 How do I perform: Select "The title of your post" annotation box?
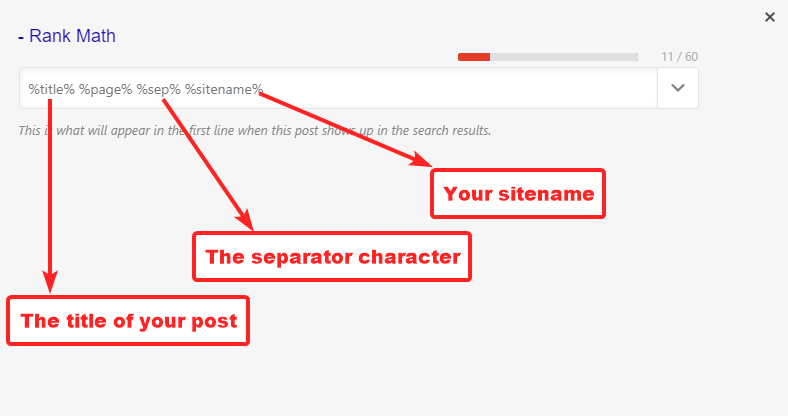[x=128, y=321]
